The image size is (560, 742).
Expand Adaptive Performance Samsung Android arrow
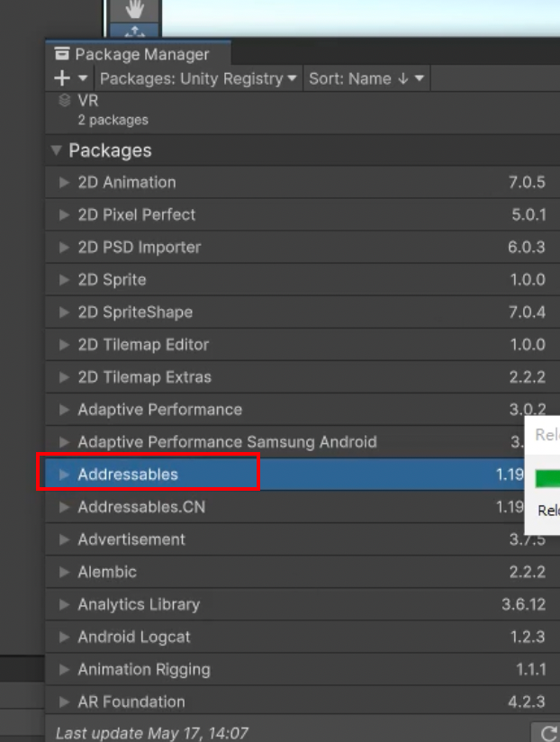tap(64, 442)
